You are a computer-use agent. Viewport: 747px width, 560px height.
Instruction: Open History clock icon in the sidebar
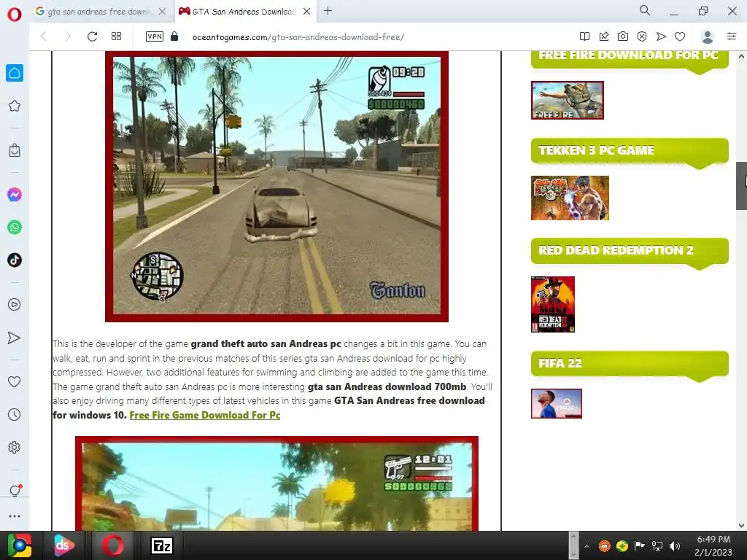click(x=15, y=414)
